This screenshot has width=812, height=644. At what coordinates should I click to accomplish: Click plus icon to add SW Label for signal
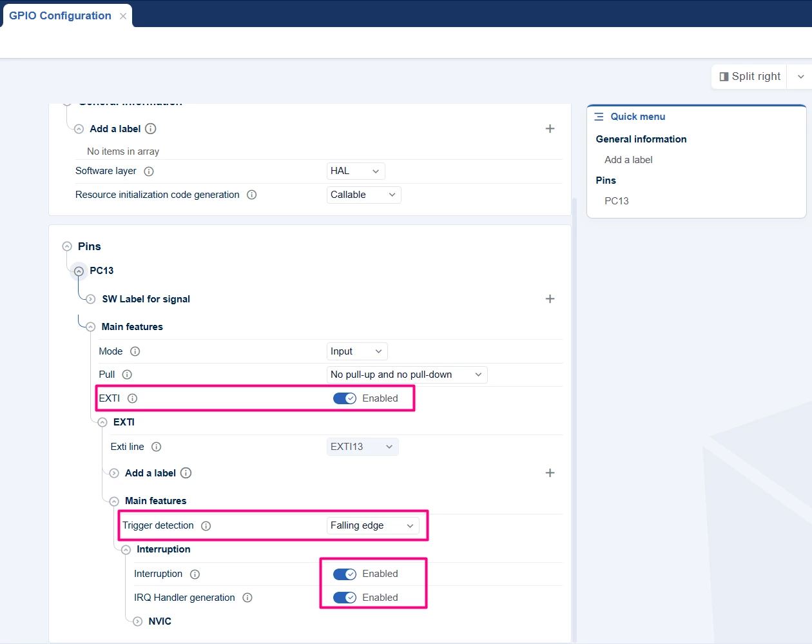(x=550, y=298)
